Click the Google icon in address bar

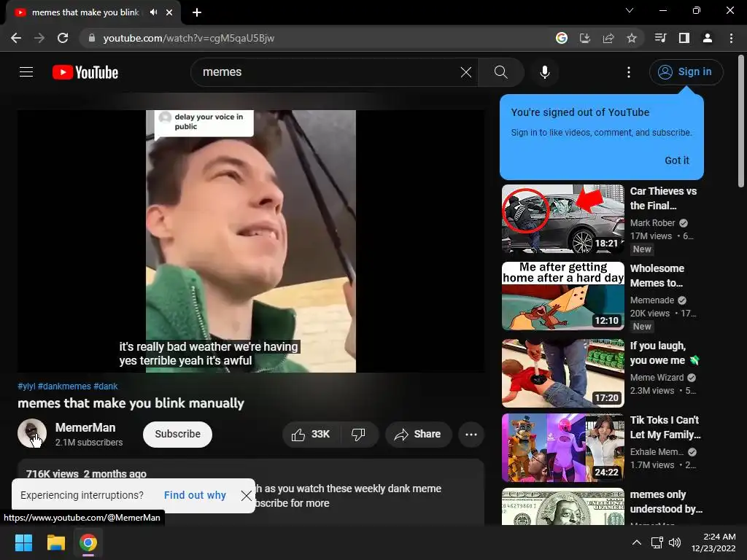click(561, 38)
